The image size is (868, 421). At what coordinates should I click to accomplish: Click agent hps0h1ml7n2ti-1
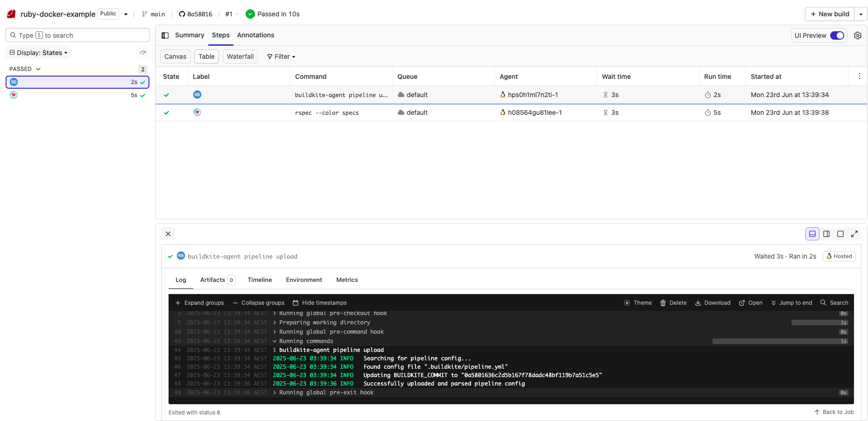(x=529, y=95)
